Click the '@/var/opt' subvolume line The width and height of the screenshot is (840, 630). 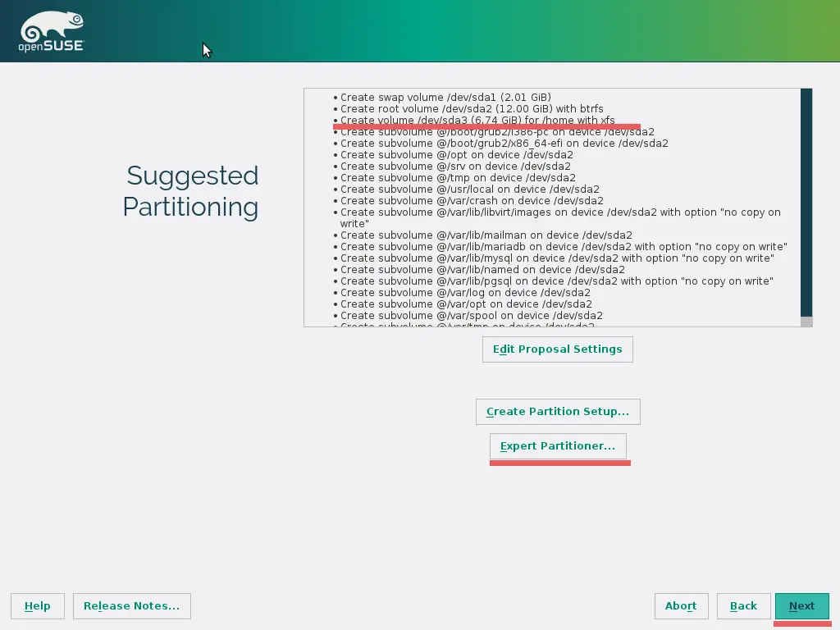coord(466,304)
